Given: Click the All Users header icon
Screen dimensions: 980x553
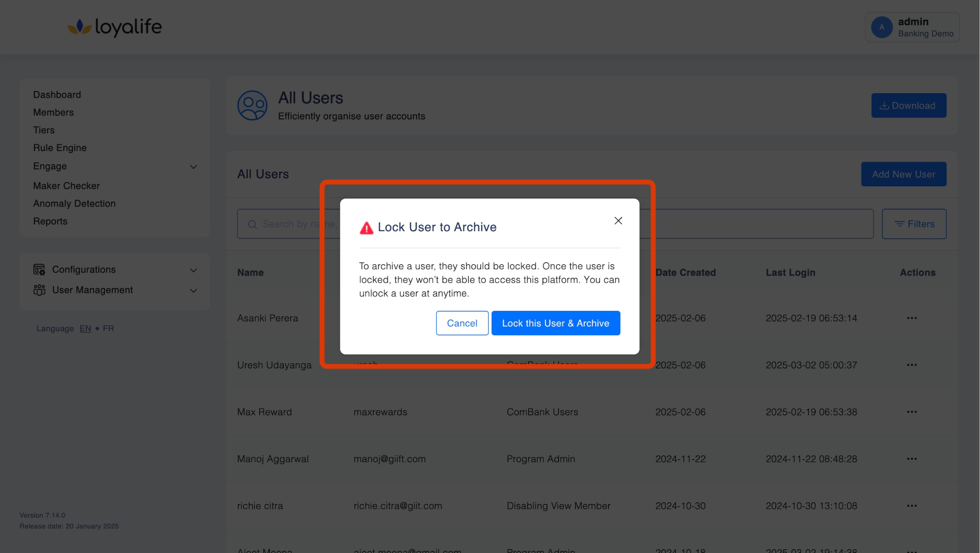Looking at the screenshot, I should [252, 105].
